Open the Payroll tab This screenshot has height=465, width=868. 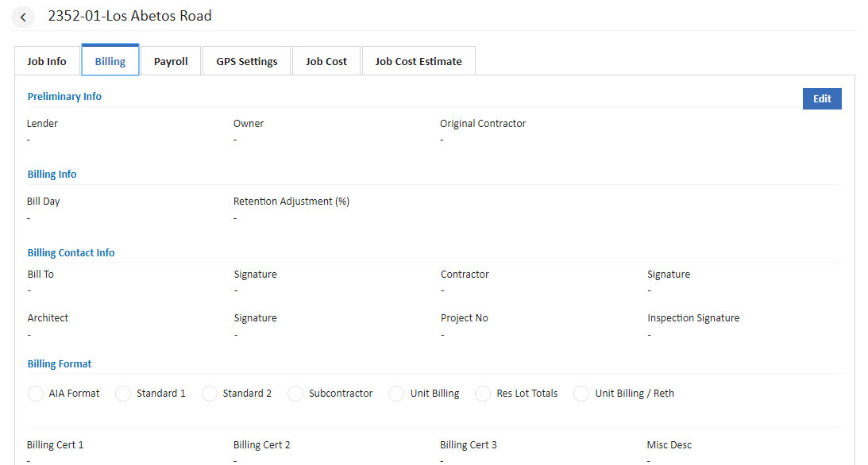[171, 60]
